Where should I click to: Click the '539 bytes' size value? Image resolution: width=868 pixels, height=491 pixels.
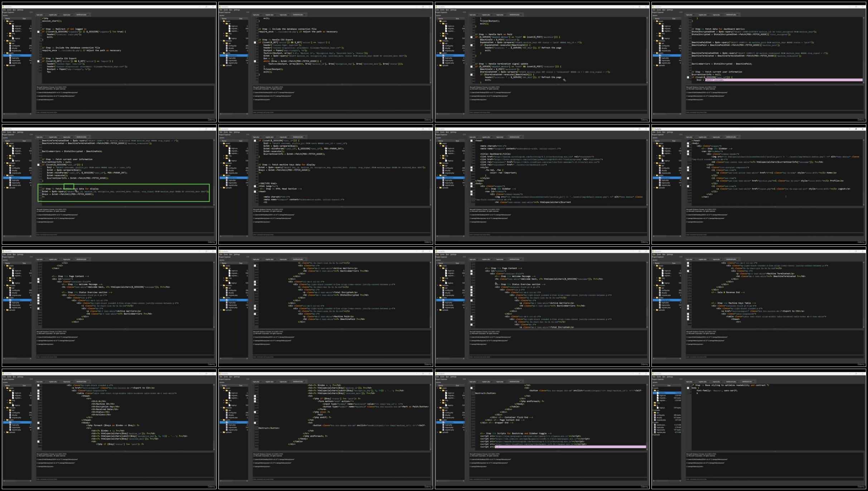[677, 408]
